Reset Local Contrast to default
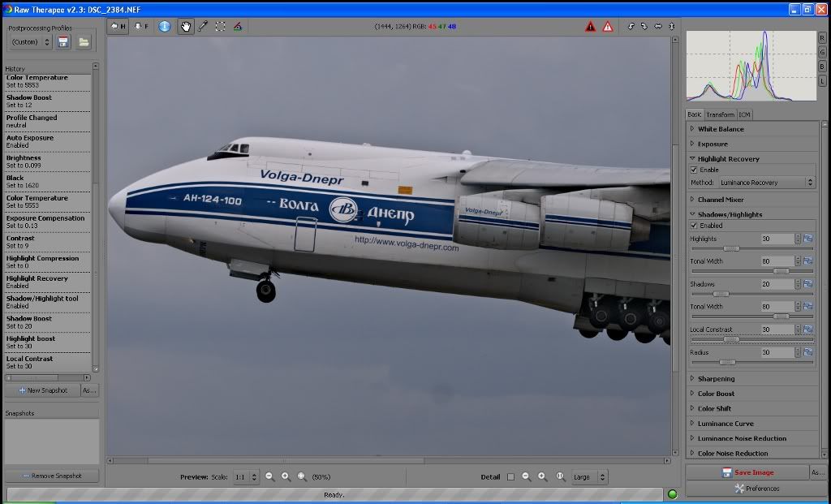The height and width of the screenshot is (504, 831). (x=807, y=330)
